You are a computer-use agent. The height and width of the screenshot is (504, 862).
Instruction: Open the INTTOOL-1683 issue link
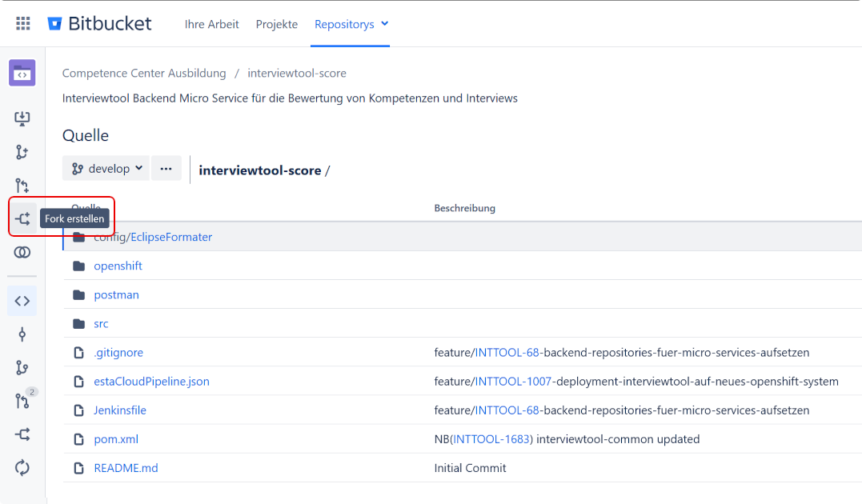click(491, 439)
